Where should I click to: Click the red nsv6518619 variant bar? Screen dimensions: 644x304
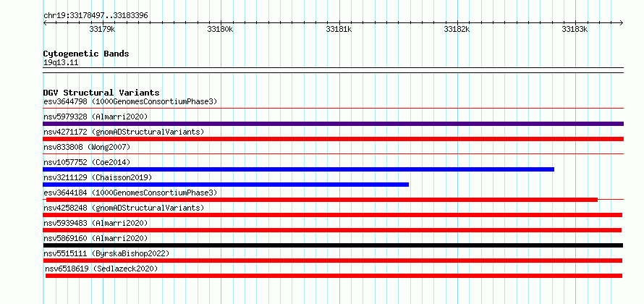pyautogui.click(x=334, y=276)
